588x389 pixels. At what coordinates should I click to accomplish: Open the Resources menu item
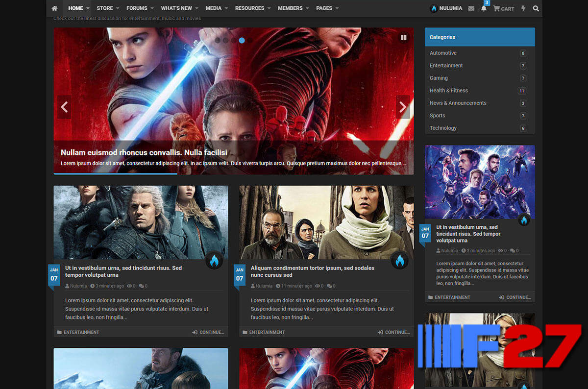click(249, 8)
